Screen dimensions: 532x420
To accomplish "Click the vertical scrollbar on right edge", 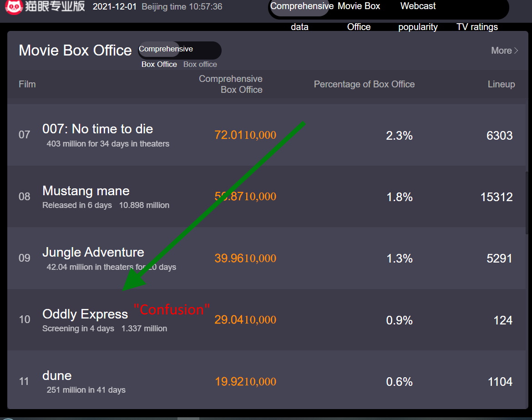I will pos(527,203).
